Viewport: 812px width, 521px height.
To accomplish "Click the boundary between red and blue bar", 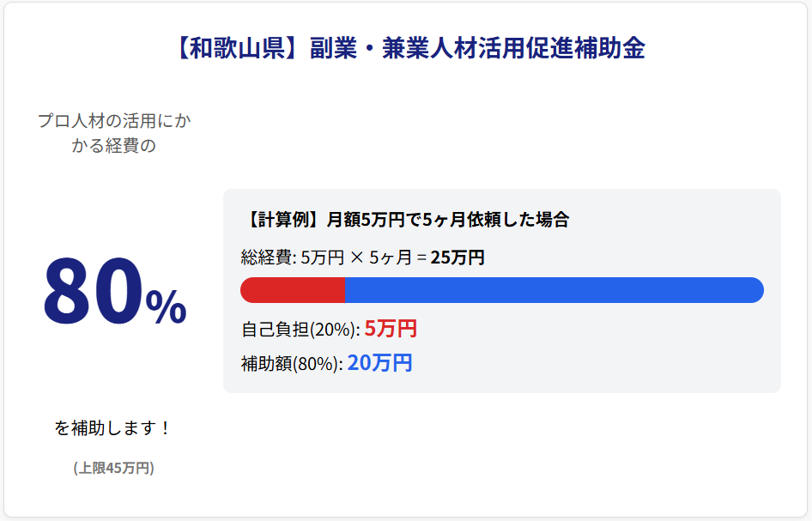I will [345, 290].
